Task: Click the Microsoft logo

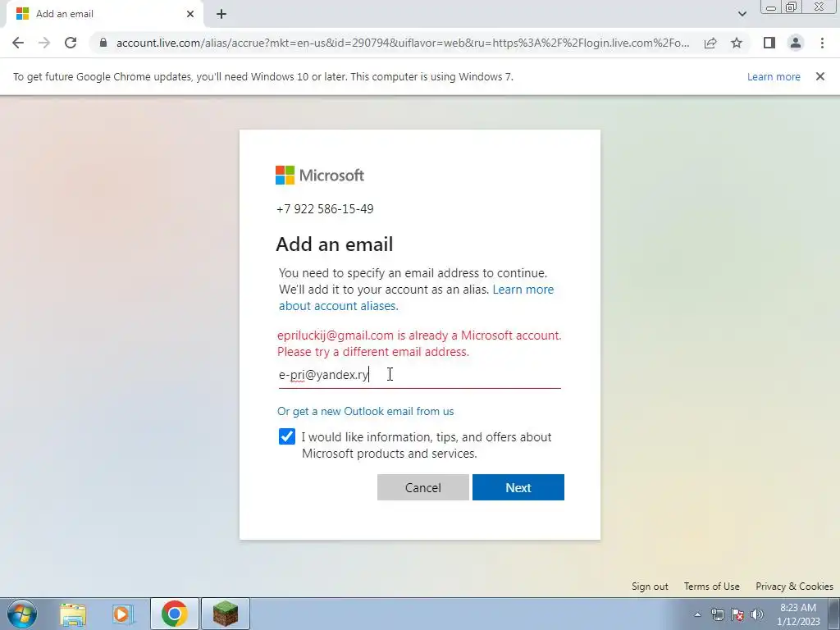Action: pos(320,176)
